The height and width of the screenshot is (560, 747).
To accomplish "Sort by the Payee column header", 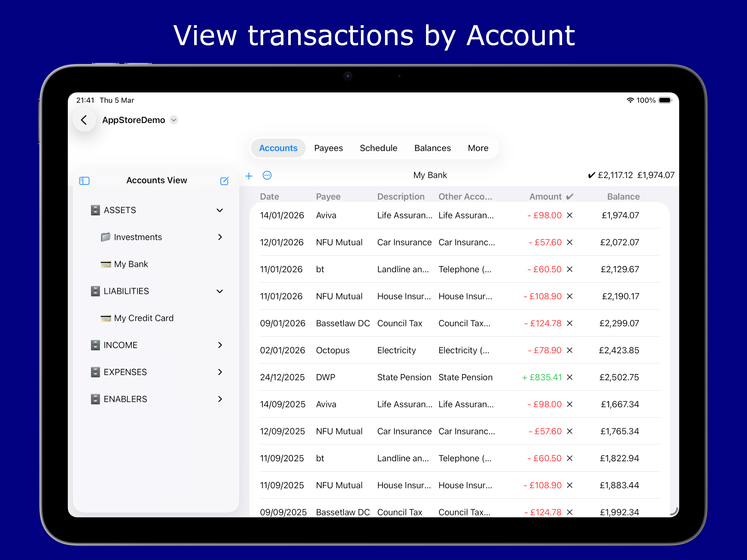I will click(x=328, y=197).
